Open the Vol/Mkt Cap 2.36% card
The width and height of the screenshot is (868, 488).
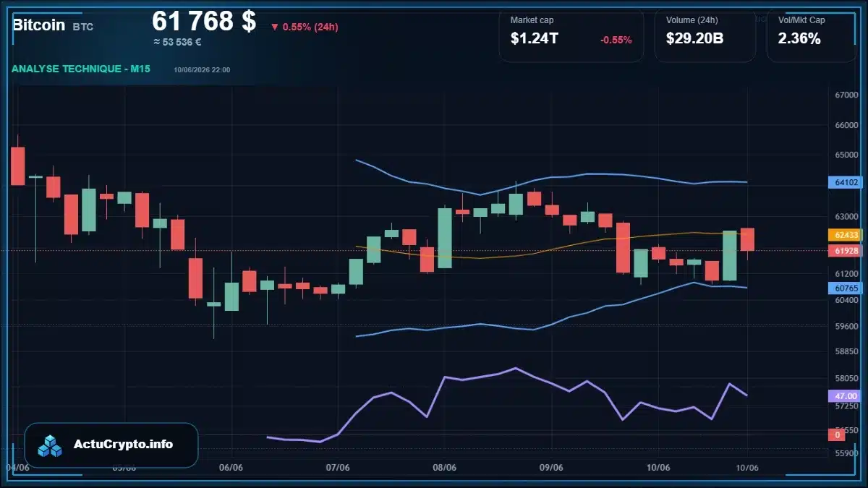812,35
